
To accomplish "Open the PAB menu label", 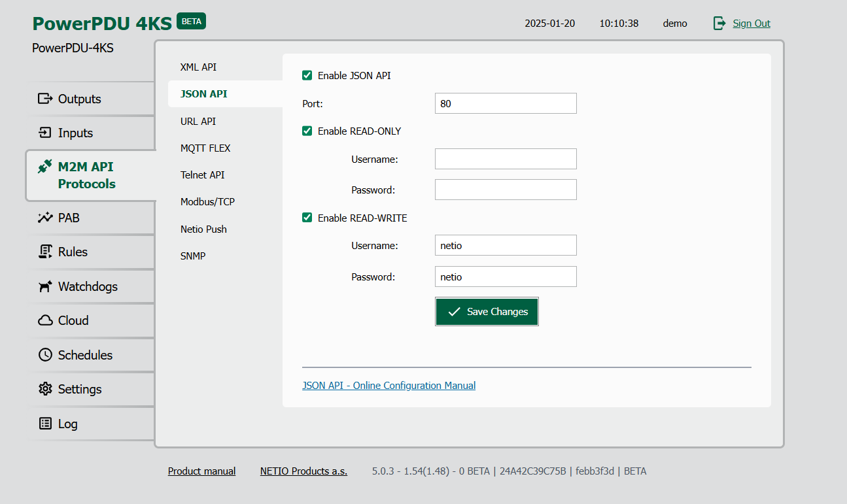I will [x=69, y=218].
